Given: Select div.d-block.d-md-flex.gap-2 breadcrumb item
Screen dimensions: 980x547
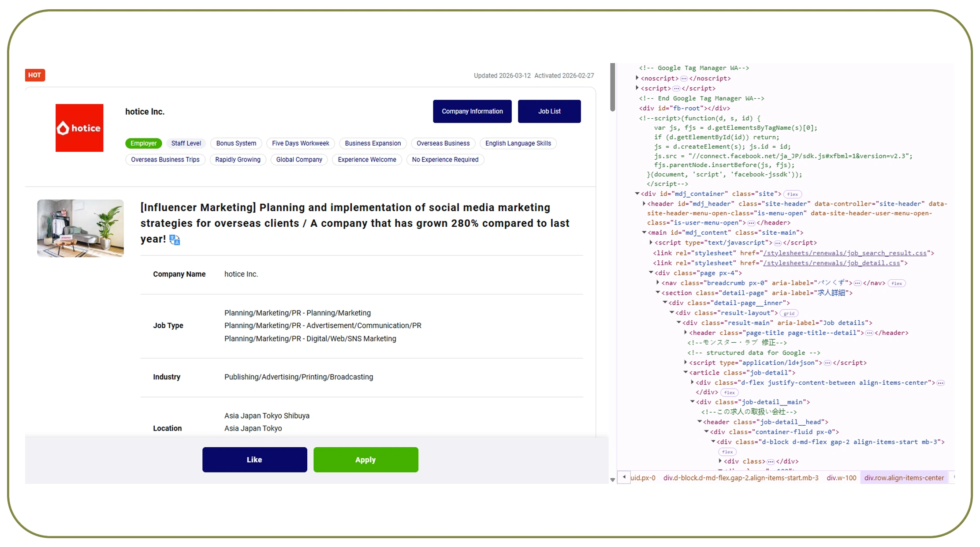Looking at the screenshot, I should tap(740, 477).
